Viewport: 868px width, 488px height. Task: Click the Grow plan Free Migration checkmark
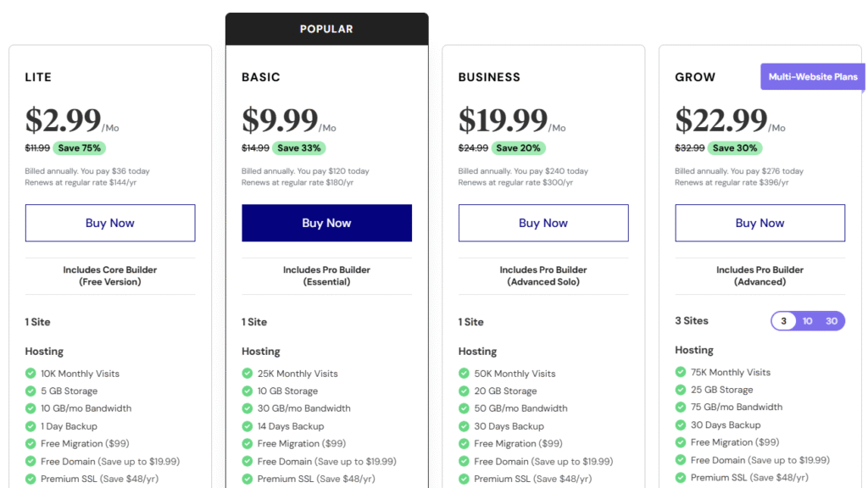click(x=681, y=442)
